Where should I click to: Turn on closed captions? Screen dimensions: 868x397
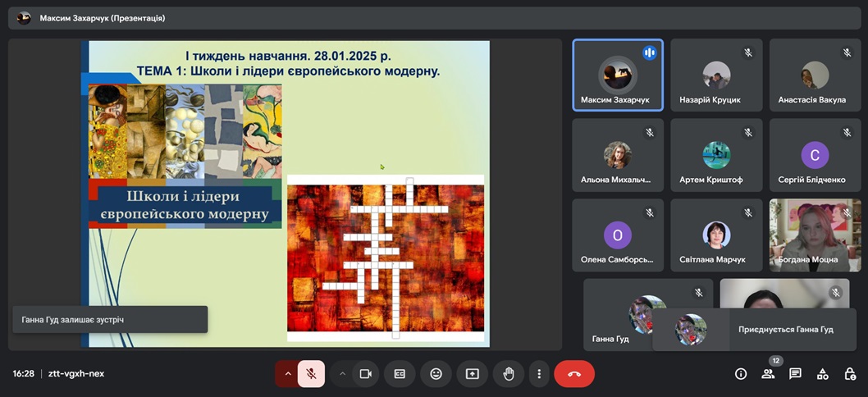pyautogui.click(x=400, y=374)
